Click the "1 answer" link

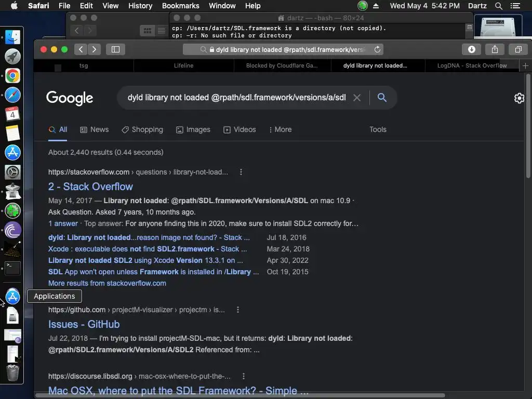click(63, 223)
